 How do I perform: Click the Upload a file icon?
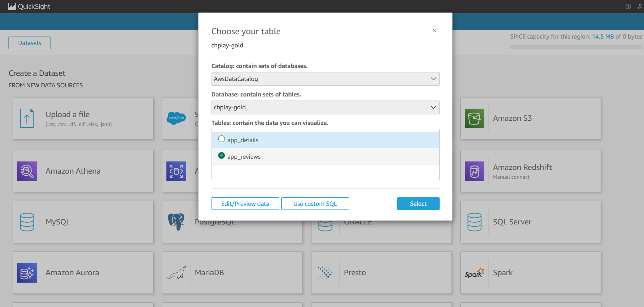click(27, 118)
